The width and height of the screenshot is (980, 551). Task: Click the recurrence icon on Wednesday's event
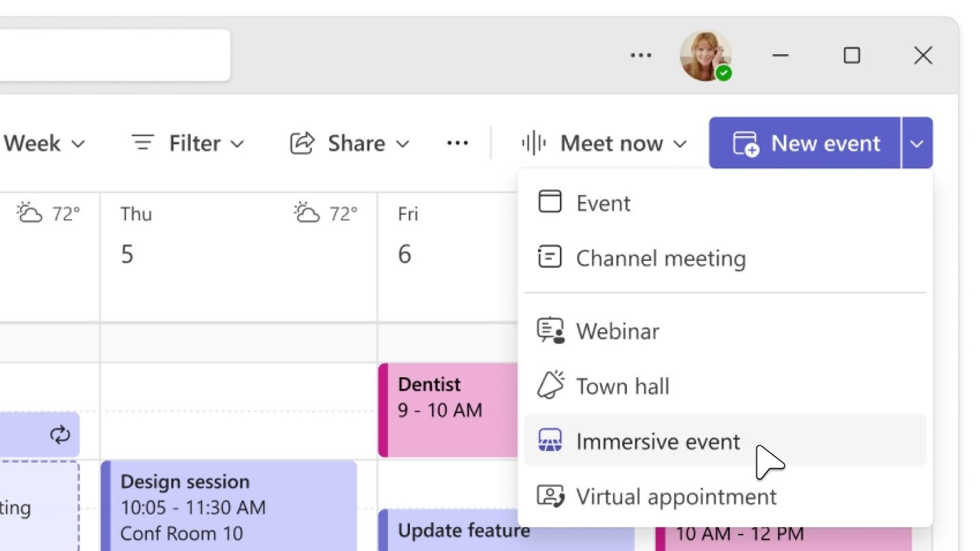coord(60,435)
